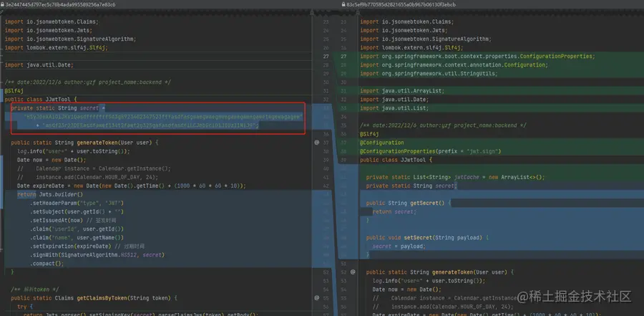Click .setHeaderParam("type", "JWT") line
Image resolution: width=644 pixels, height=316 pixels.
pos(77,204)
